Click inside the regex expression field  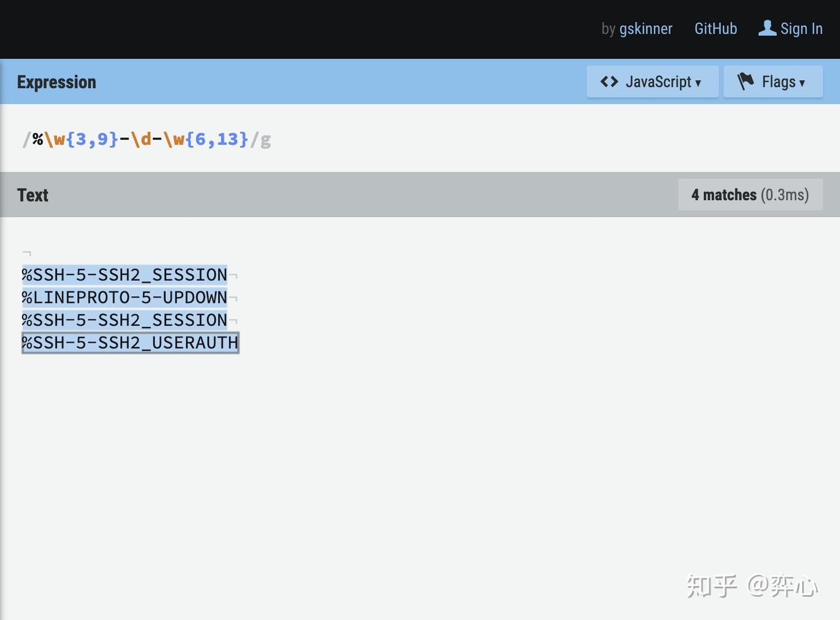click(420, 139)
